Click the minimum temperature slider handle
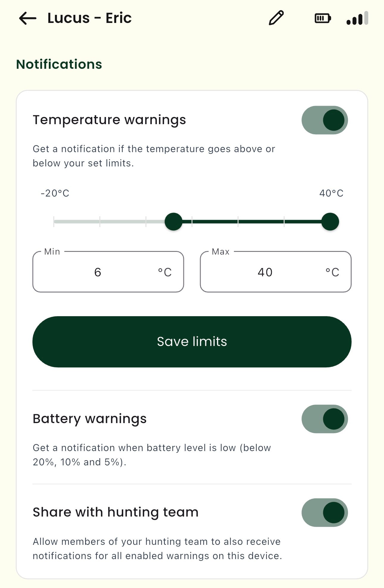The height and width of the screenshot is (588, 384). [174, 222]
